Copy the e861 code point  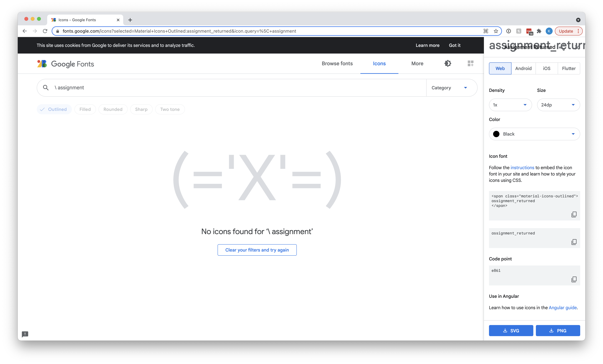click(x=574, y=279)
